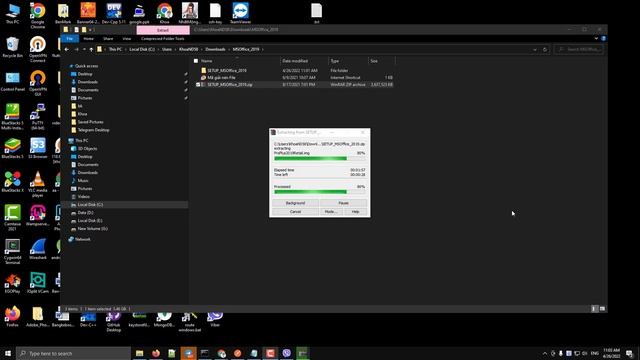Select New Volume drive in sidebar
This screenshot has height=360, width=640.
point(92,229)
